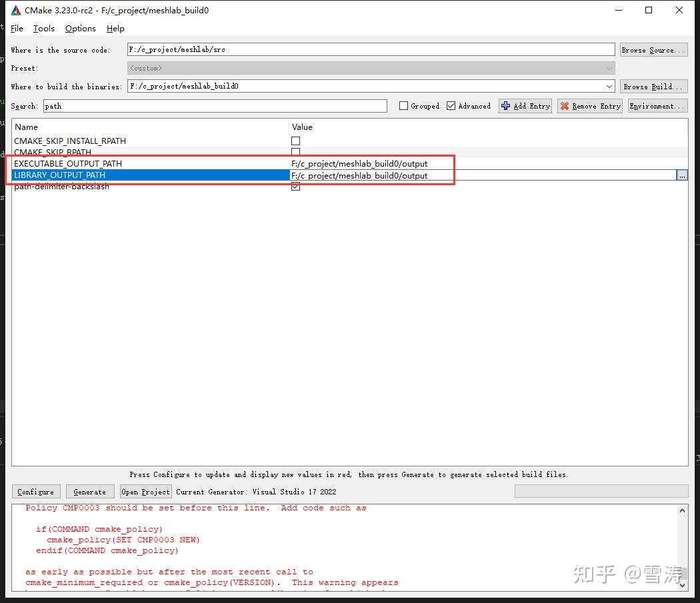The height and width of the screenshot is (603, 700).
Task: Open the Options menu
Action: [80, 28]
